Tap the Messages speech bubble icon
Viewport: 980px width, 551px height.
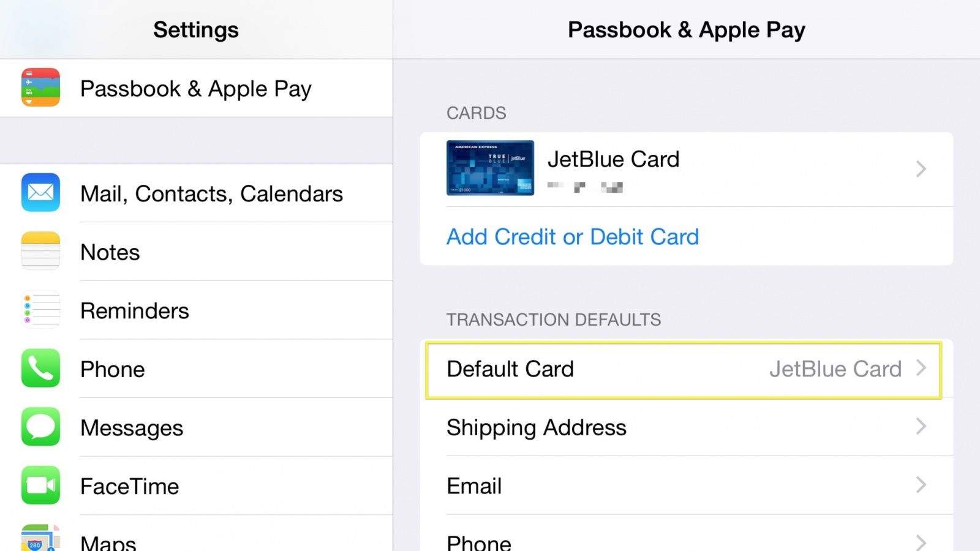tap(40, 427)
